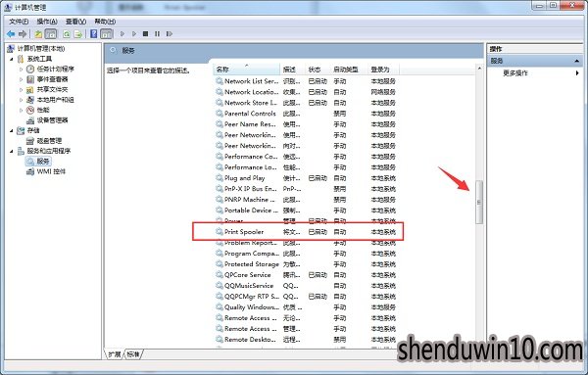Open the 文件(F) menu

coord(19,22)
